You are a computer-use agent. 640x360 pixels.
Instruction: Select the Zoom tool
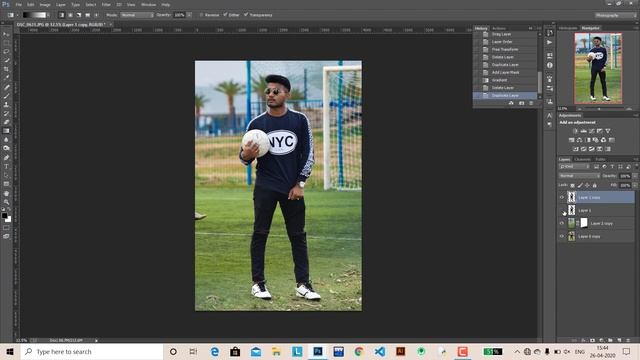[x=6, y=202]
